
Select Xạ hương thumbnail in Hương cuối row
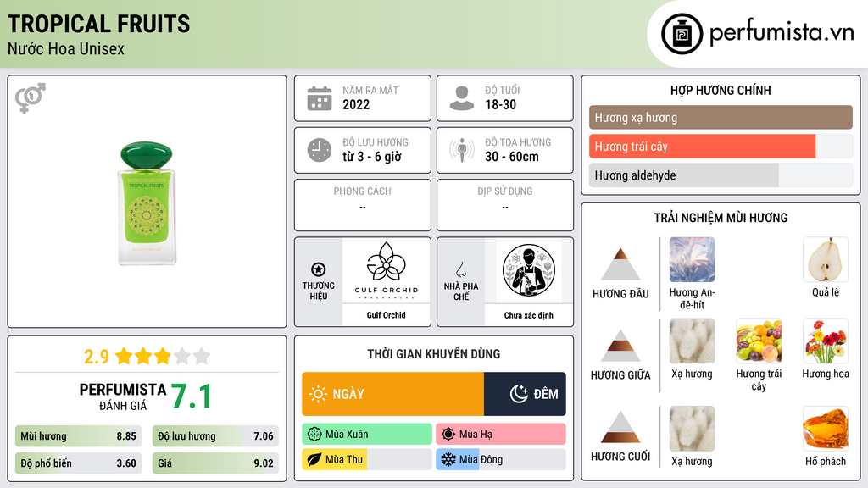pos(692,429)
